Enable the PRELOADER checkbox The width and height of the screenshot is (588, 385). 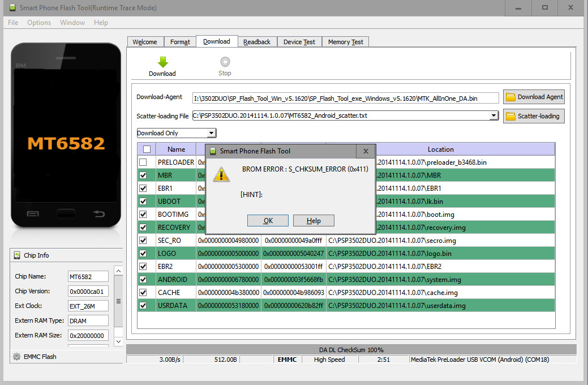(143, 162)
